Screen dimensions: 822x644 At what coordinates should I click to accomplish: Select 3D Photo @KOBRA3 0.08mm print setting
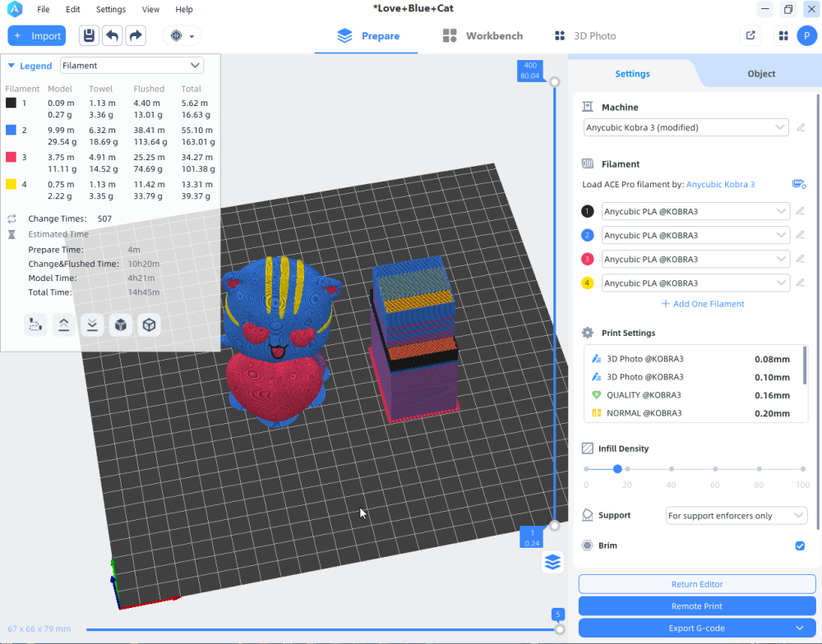coord(691,359)
